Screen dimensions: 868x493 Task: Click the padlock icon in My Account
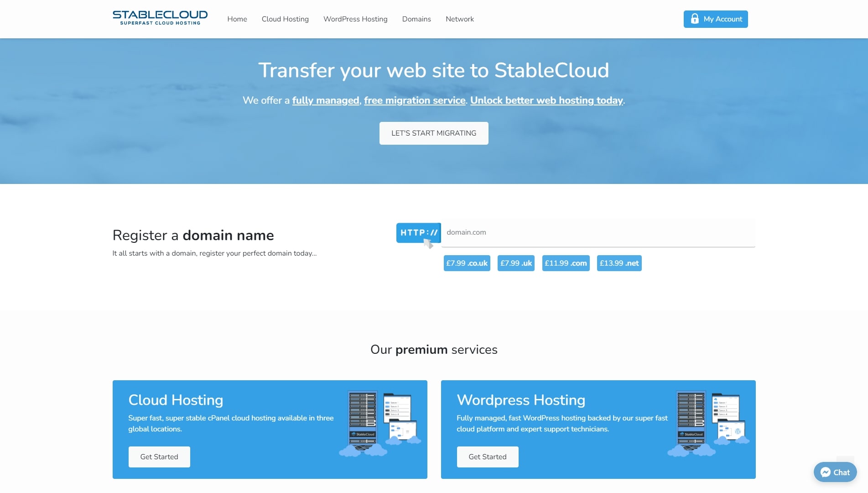(x=694, y=19)
